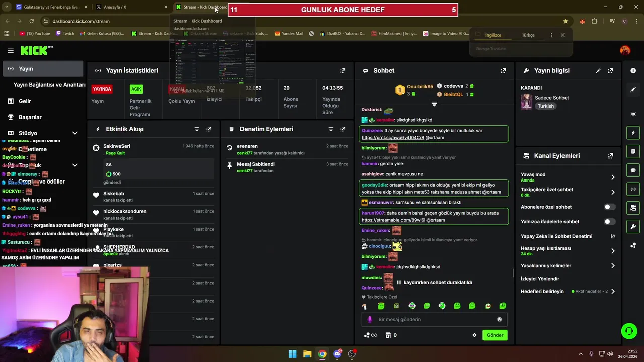Click the Bir mesaj gönderin input field

pyautogui.click(x=434, y=319)
